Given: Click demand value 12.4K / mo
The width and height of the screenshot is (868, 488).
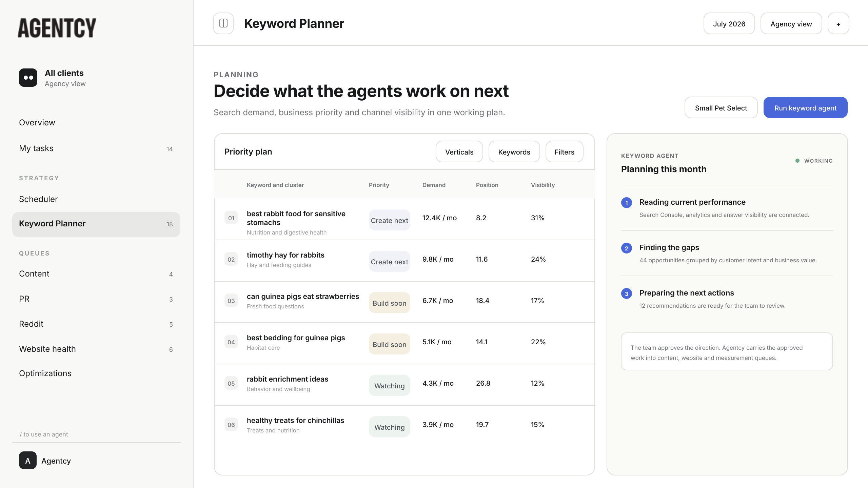Looking at the screenshot, I should (439, 218).
